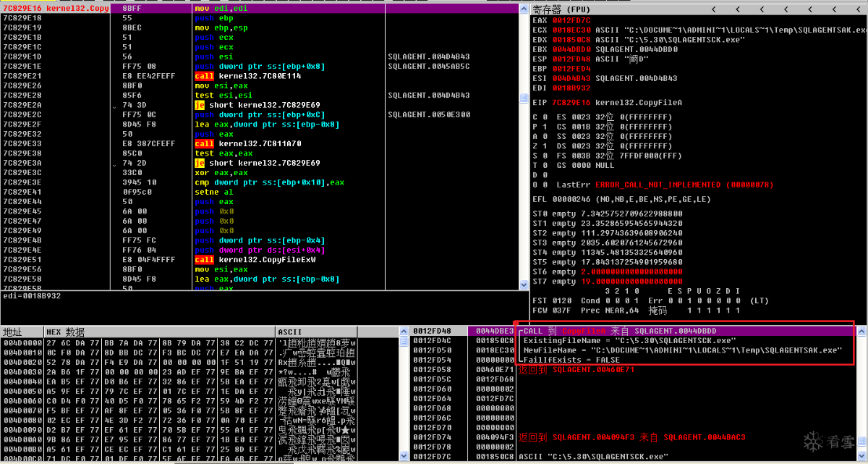Select ESI register value 004D4B43
Image resolution: width=868 pixels, height=464 pixels.
tap(571, 78)
